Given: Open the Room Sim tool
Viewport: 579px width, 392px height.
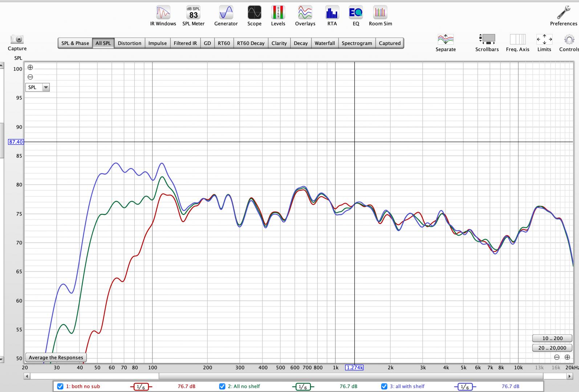Looking at the screenshot, I should click(380, 16).
